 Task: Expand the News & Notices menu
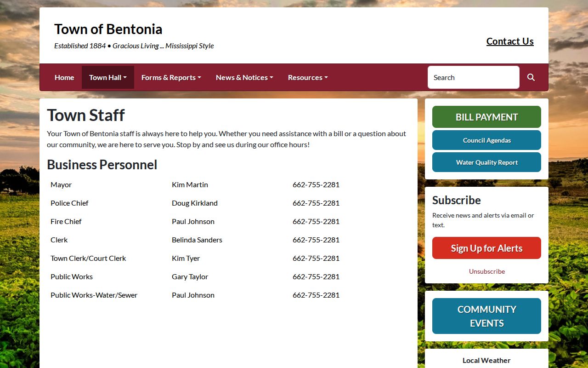pyautogui.click(x=244, y=77)
